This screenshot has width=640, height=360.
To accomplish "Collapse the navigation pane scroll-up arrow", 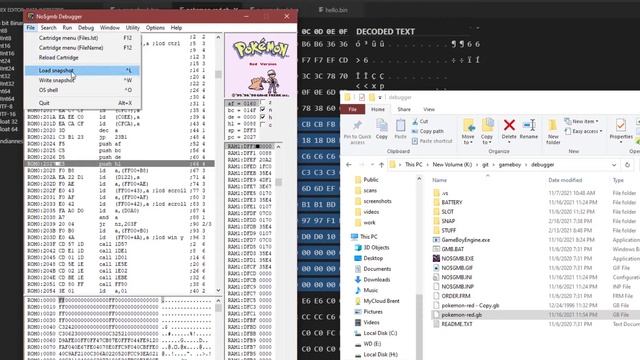I will 419,179.
